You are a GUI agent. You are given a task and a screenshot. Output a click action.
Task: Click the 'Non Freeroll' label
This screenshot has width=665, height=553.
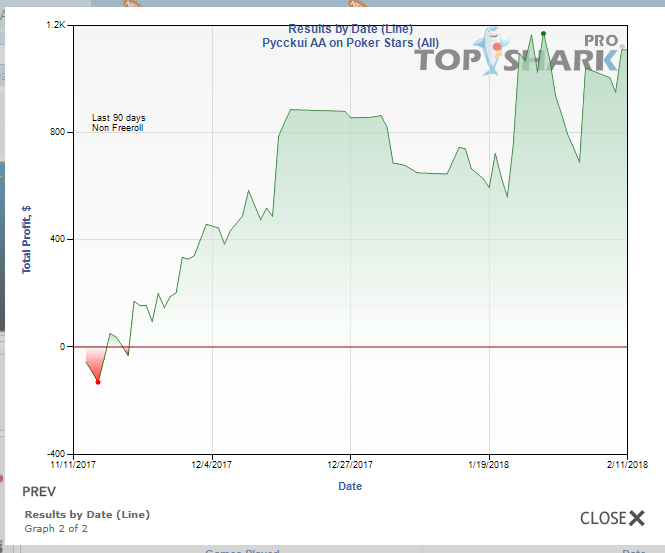[117, 128]
